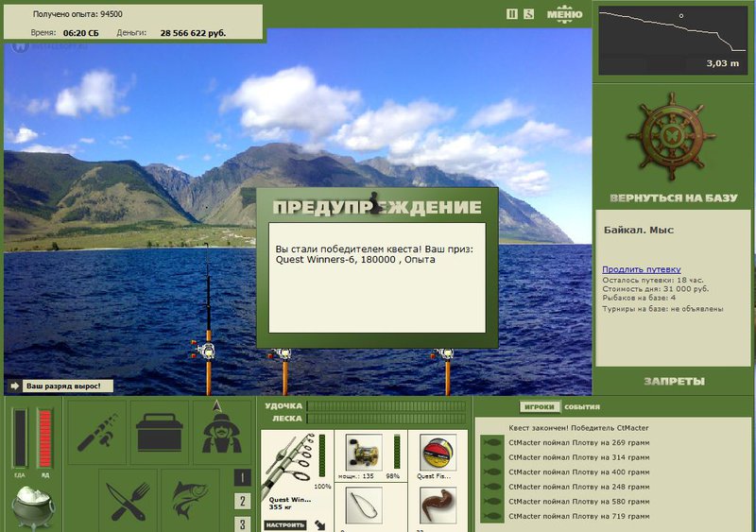Click the middle fishing rod below the dialog
756x532 pixels.
click(284, 371)
